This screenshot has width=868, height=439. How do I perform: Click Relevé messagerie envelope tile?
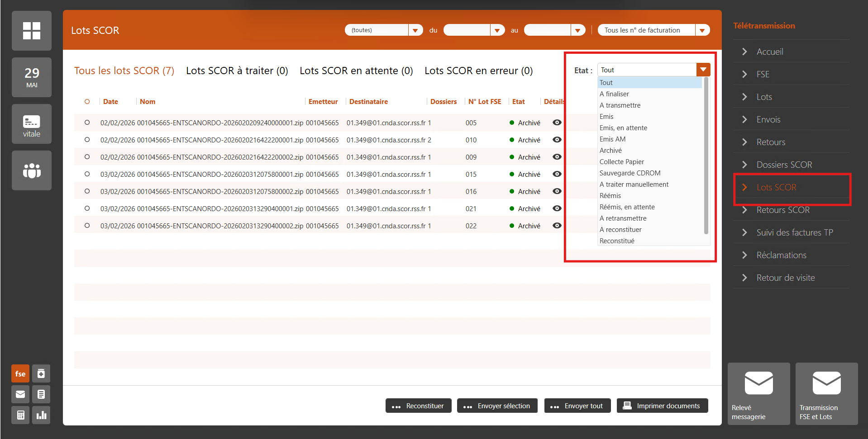(759, 394)
